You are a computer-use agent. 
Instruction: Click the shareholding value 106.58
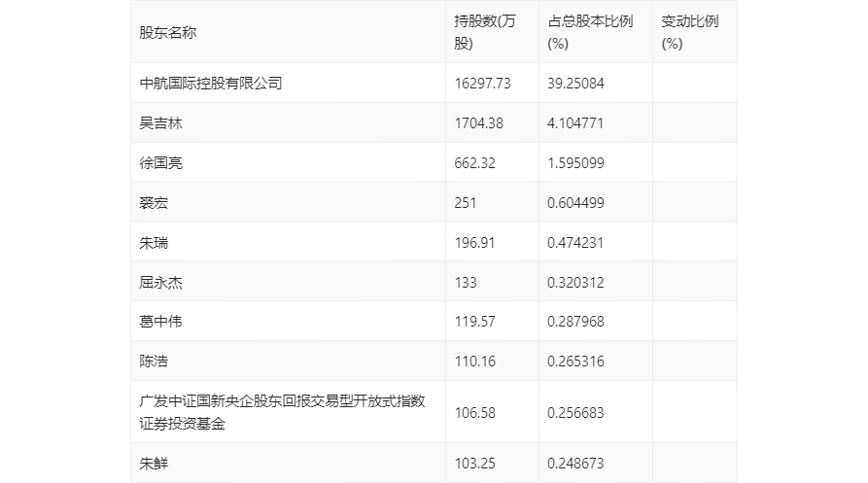click(475, 413)
